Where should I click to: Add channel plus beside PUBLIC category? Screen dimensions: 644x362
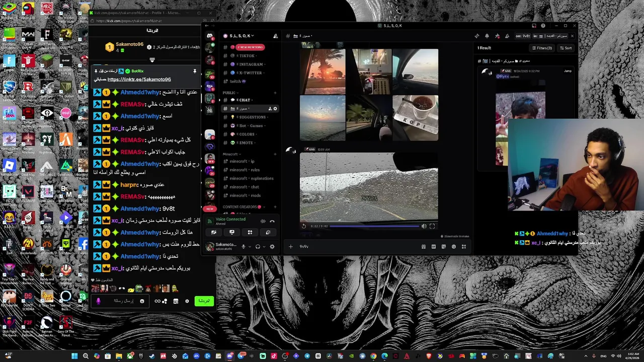point(275,93)
